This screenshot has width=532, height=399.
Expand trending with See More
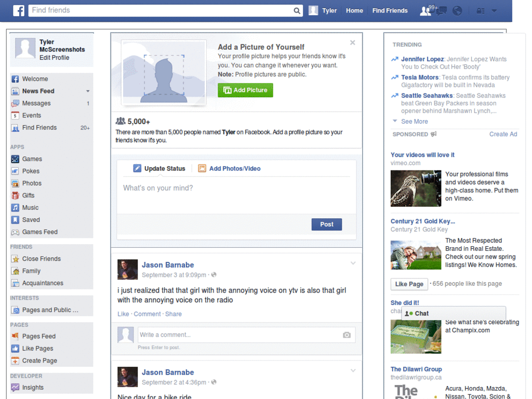click(414, 122)
